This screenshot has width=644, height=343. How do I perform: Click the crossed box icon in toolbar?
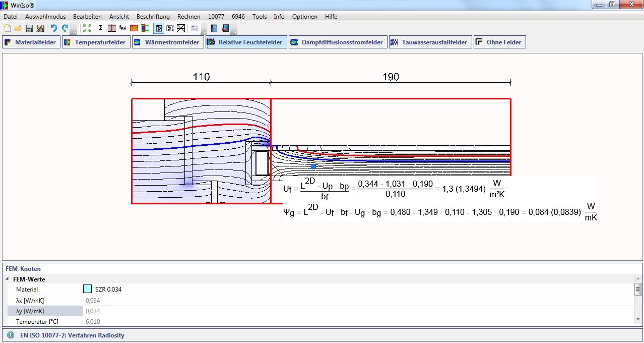coord(181,28)
